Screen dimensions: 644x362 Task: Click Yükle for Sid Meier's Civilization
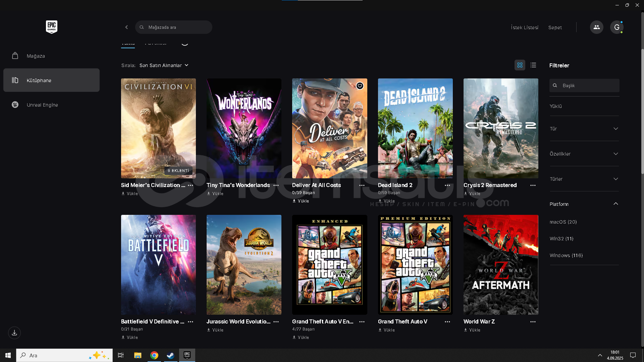click(x=130, y=194)
